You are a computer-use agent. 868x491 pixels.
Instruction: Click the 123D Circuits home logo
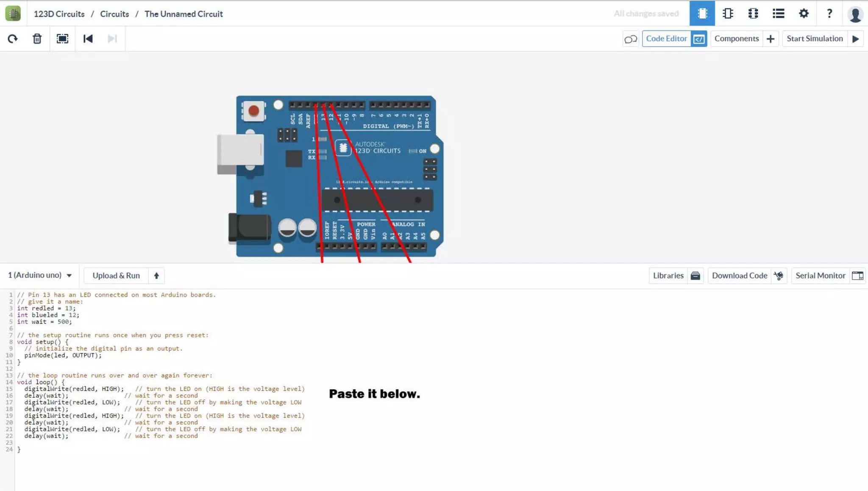(13, 14)
